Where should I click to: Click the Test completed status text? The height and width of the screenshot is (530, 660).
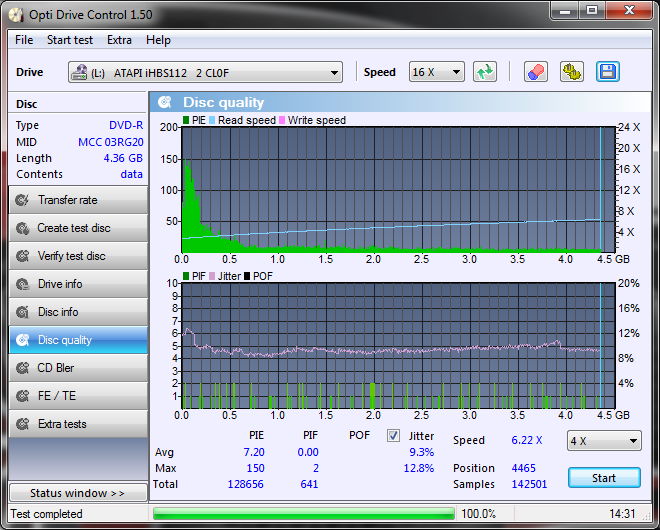pos(46,514)
